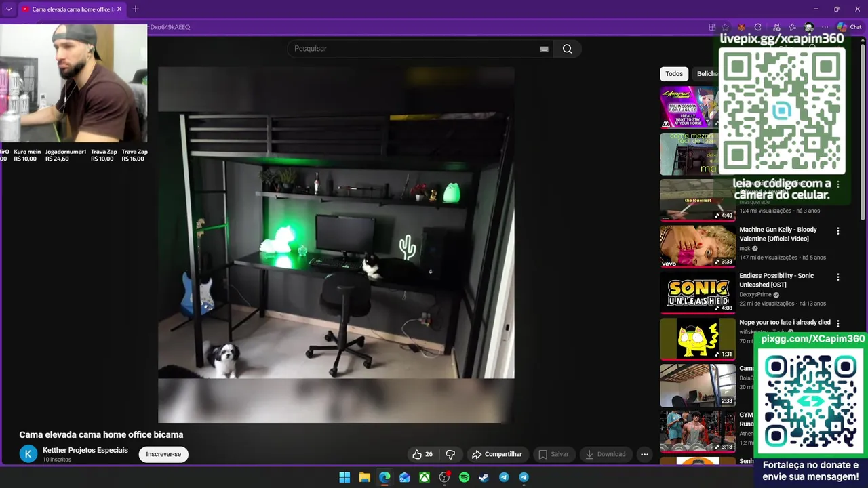Screen dimensions: 868x488
Task: Click the address bar URL text
Action: (170, 27)
